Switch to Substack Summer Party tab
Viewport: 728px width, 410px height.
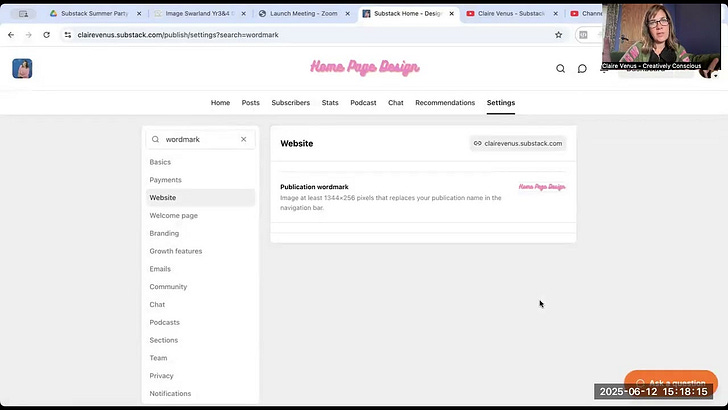94,14
